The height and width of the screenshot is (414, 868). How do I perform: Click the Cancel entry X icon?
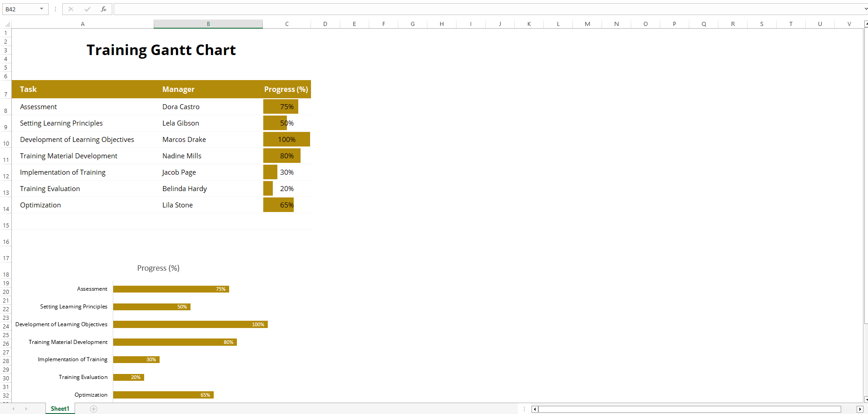pyautogui.click(x=71, y=9)
